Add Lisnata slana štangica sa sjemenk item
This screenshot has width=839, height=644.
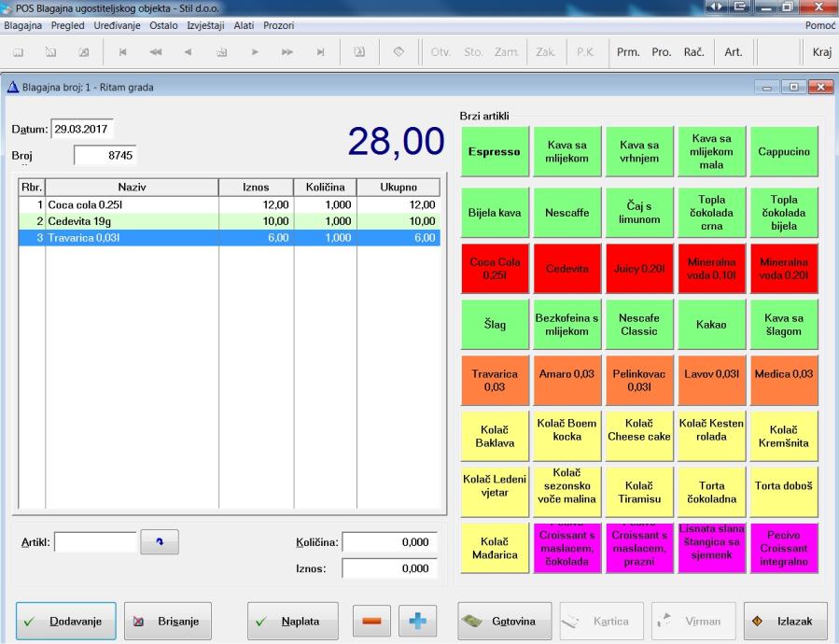(712, 548)
